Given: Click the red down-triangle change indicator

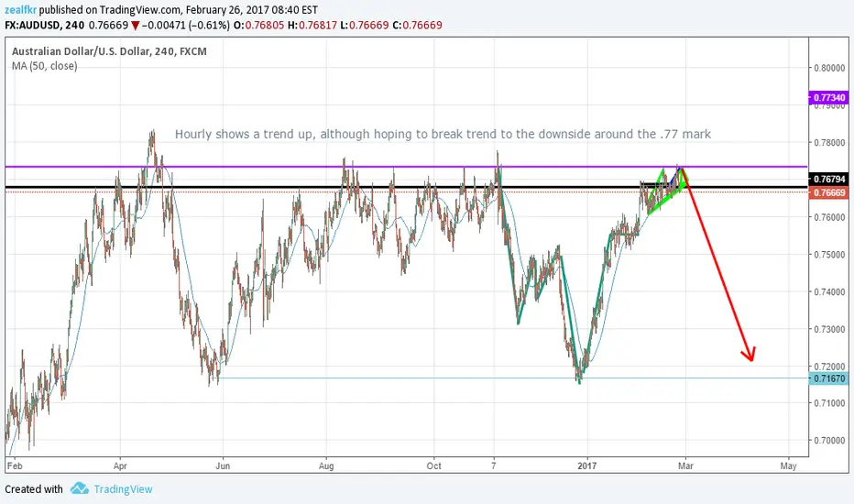Looking at the screenshot, I should tap(135, 26).
